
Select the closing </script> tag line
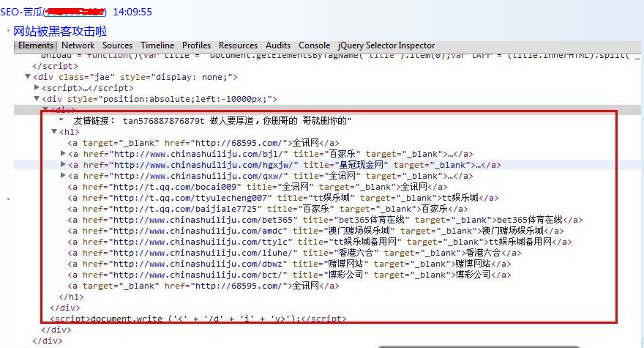point(55,66)
